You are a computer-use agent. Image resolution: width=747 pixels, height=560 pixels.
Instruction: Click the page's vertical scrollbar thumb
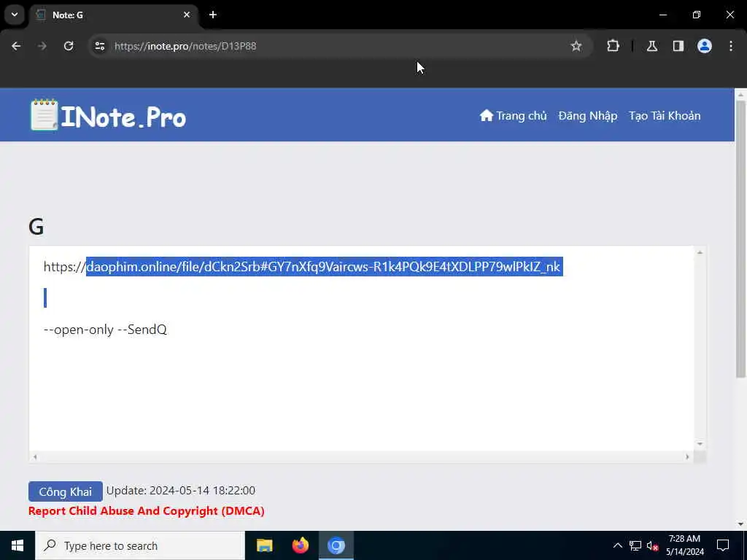pos(741,239)
